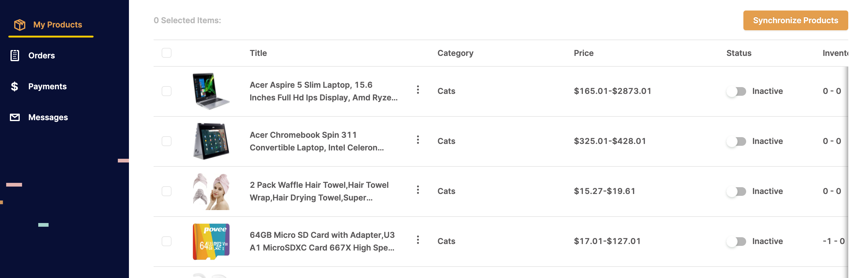The image size is (868, 278).
Task: Click the Orders clipboard icon
Action: (15, 56)
